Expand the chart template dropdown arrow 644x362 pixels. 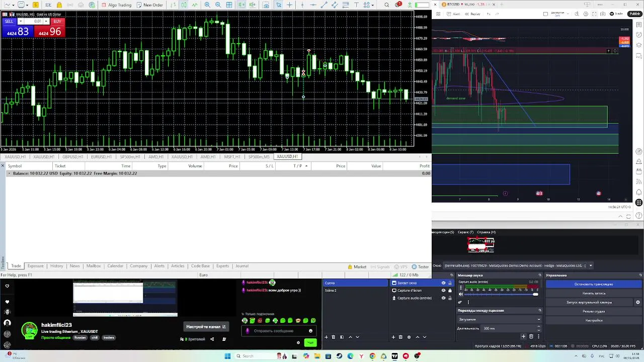(27, 5)
